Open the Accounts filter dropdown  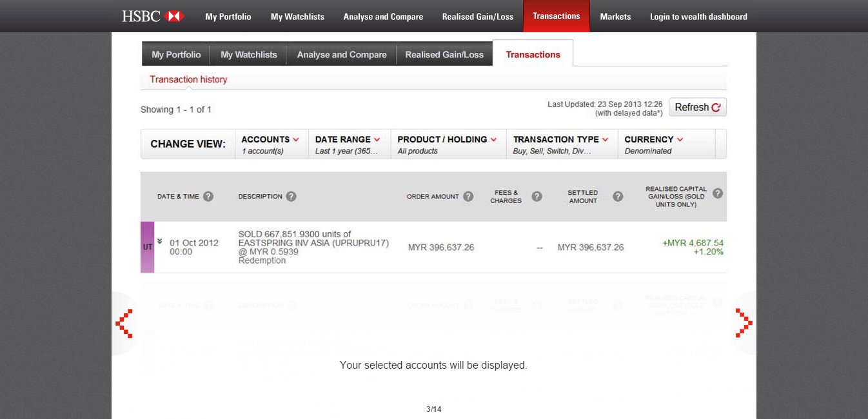[x=270, y=144]
